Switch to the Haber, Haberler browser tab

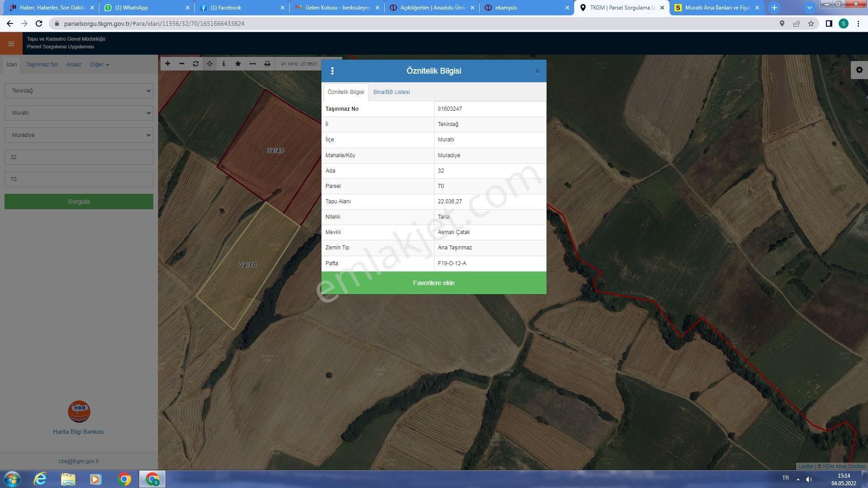52,8
